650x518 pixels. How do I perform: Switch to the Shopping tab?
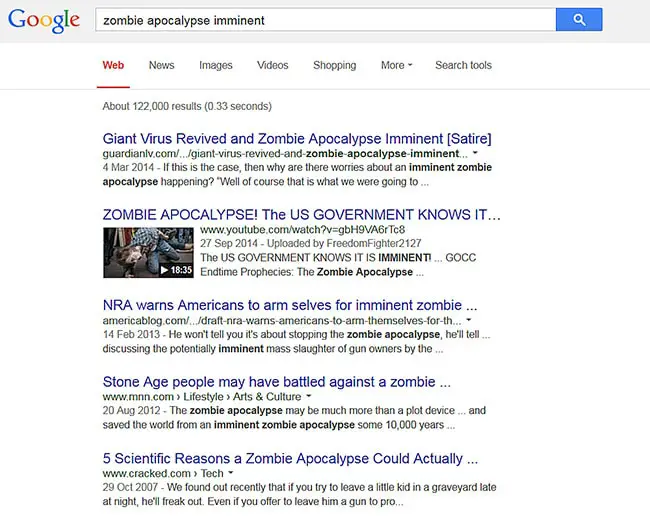click(335, 65)
